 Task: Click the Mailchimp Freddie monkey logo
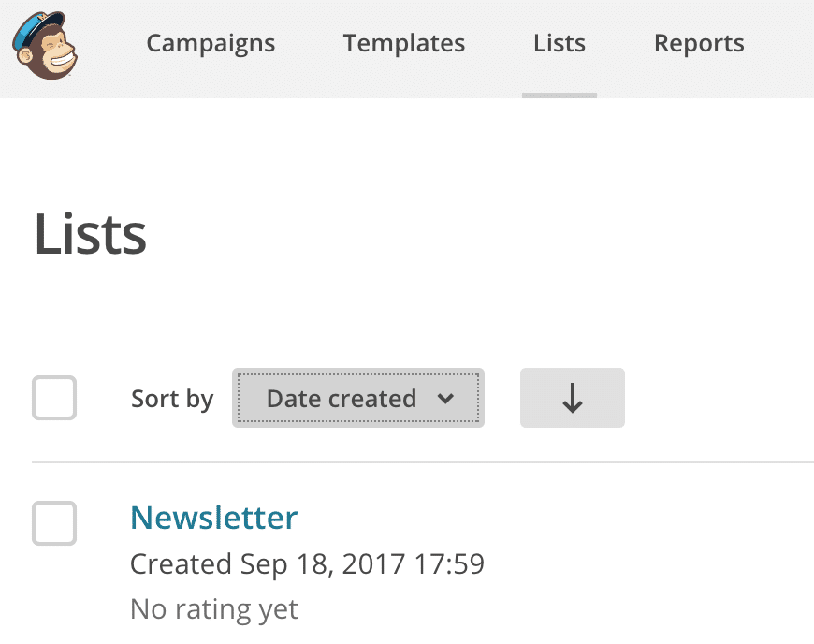point(45,45)
